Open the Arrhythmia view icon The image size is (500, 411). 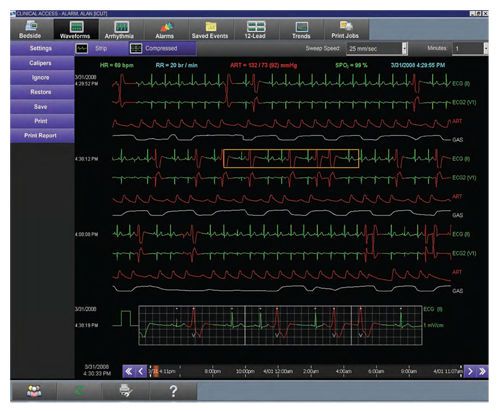pos(121,27)
